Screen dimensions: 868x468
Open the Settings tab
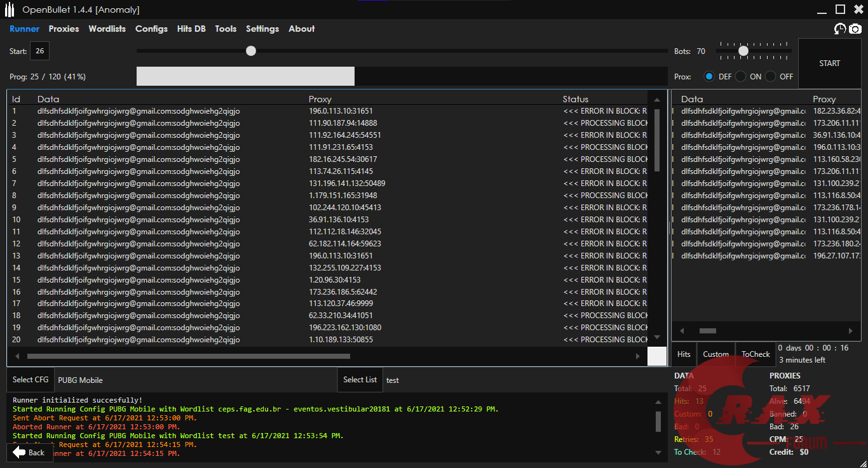click(262, 29)
